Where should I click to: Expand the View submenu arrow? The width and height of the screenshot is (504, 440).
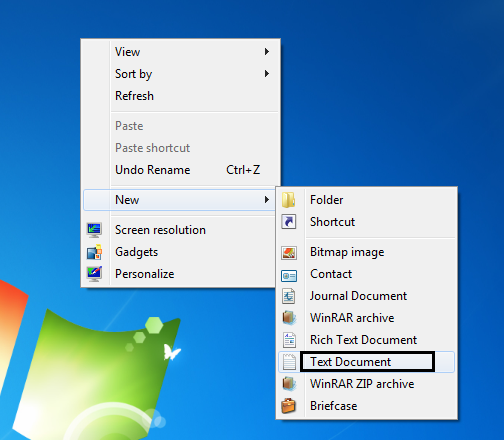point(267,52)
